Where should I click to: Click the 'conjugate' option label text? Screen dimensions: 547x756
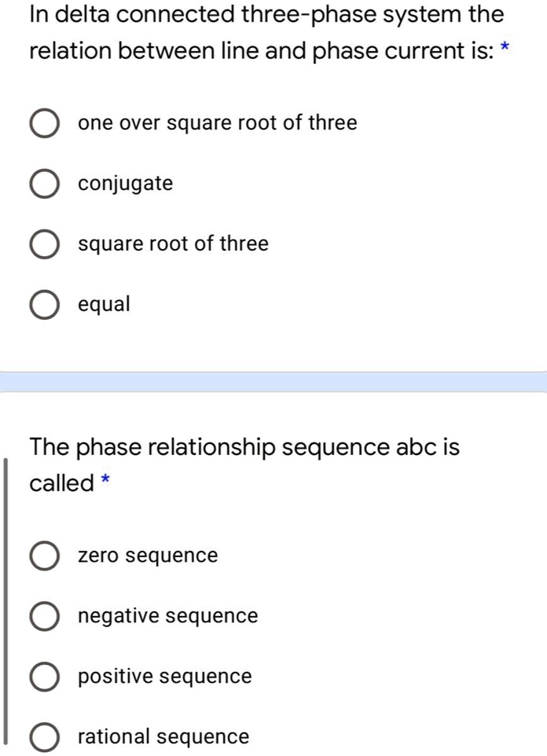coord(126,183)
